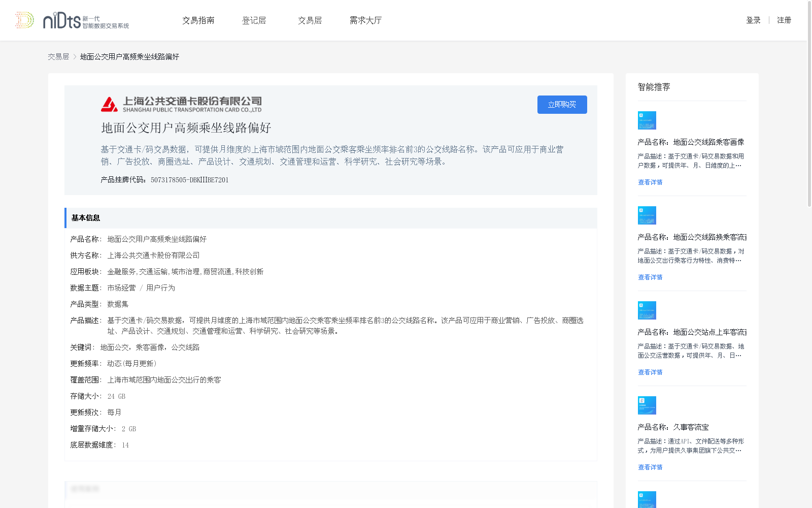Image resolution: width=812 pixels, height=508 pixels.
Task: Click the 智能推荐 panel heading
Action: coord(654,87)
